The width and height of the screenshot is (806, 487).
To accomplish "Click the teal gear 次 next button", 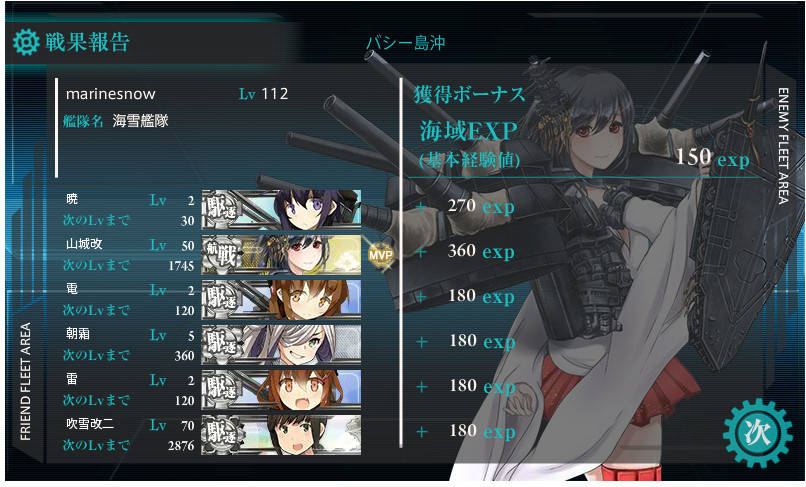I will coord(758,433).
